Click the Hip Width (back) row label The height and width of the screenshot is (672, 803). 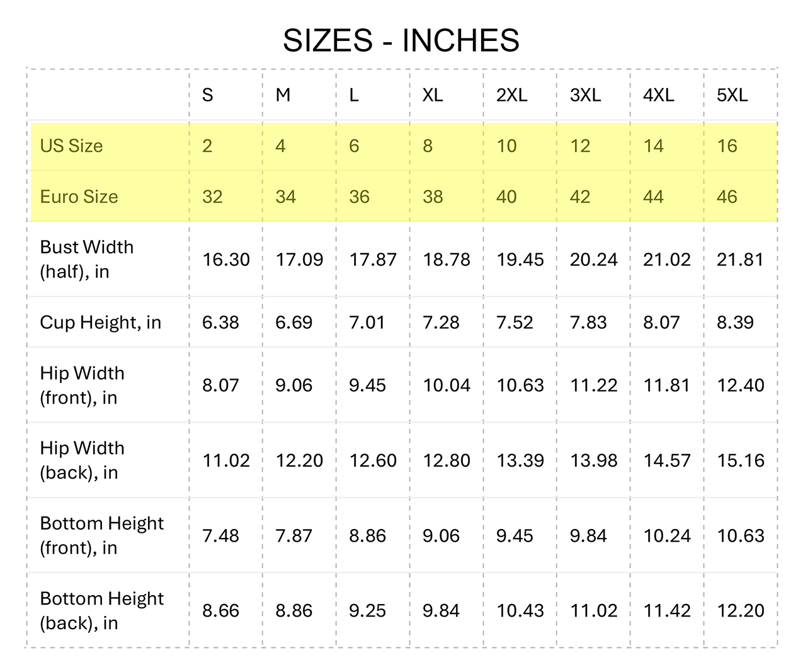[x=82, y=460]
